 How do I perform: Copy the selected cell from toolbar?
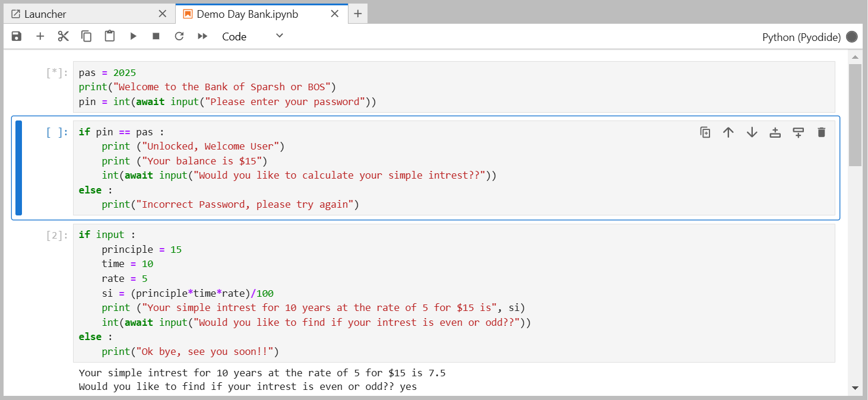point(86,37)
